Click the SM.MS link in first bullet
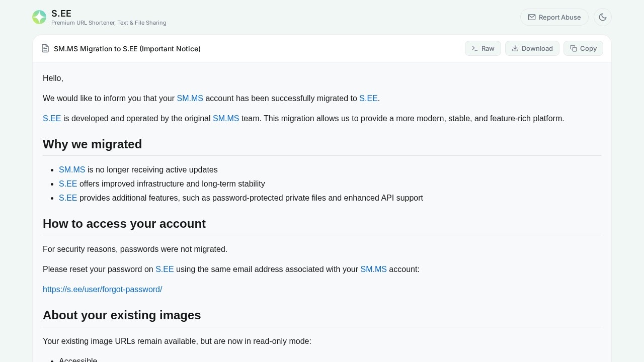The image size is (644, 362). 72,170
